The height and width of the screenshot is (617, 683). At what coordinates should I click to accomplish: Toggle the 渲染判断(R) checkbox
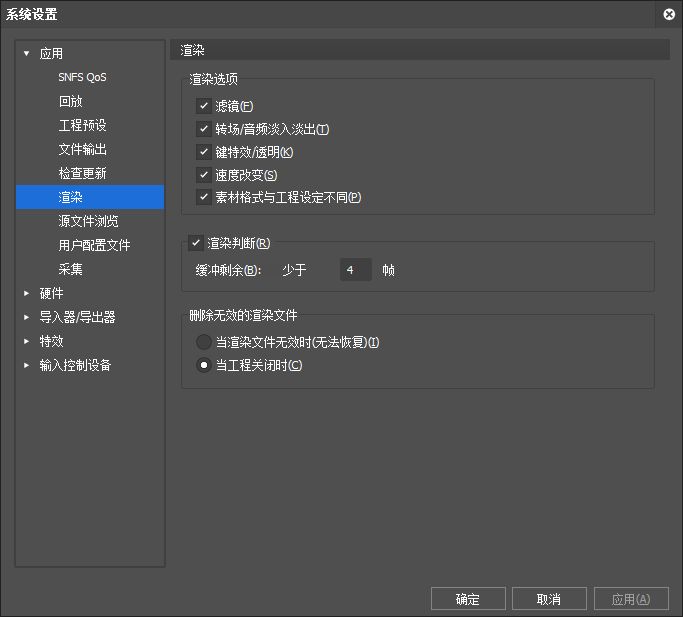[x=196, y=243]
